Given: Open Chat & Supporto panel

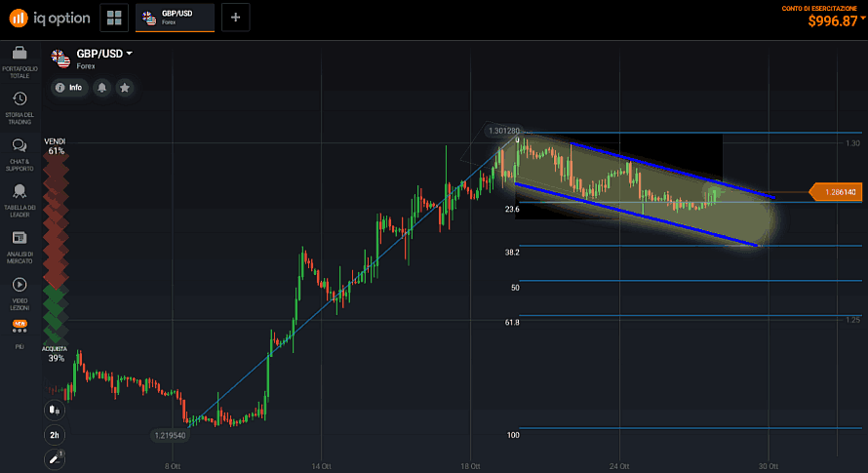Looking at the screenshot, I should (20, 150).
